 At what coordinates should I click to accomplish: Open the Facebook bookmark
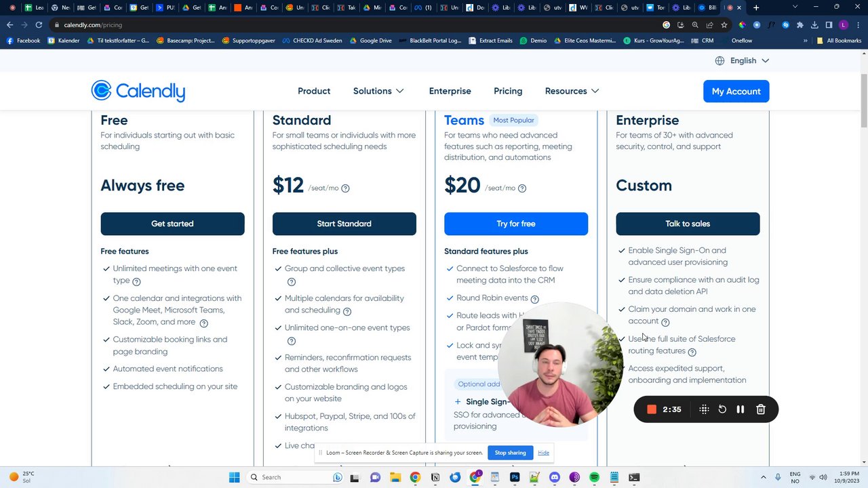point(23,41)
